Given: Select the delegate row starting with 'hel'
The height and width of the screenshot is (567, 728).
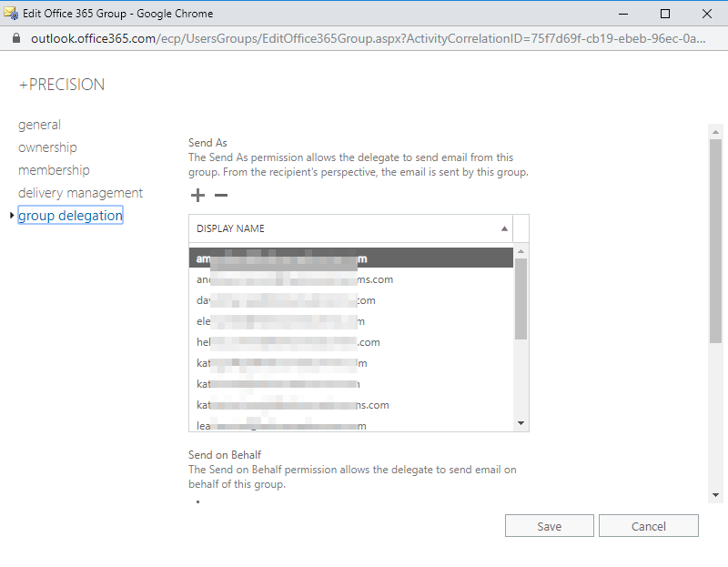Looking at the screenshot, I should coord(351,342).
